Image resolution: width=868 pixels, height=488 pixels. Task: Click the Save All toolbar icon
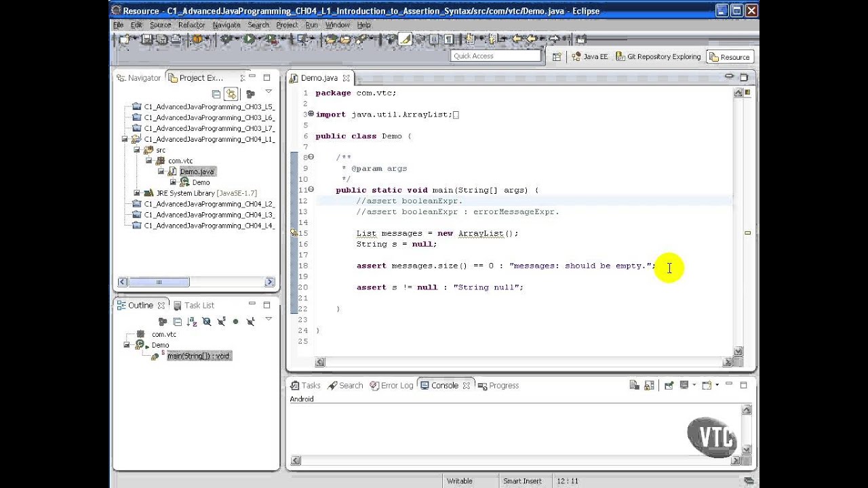[x=161, y=39]
